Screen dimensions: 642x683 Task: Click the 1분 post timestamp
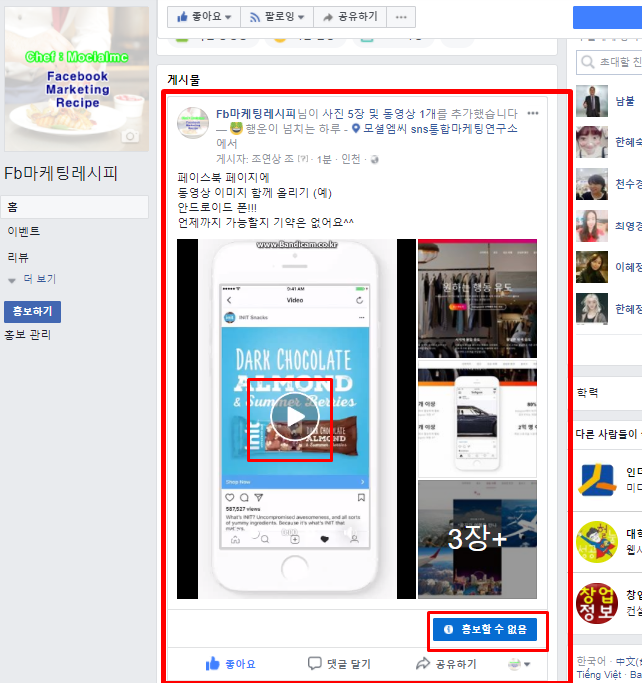point(324,160)
